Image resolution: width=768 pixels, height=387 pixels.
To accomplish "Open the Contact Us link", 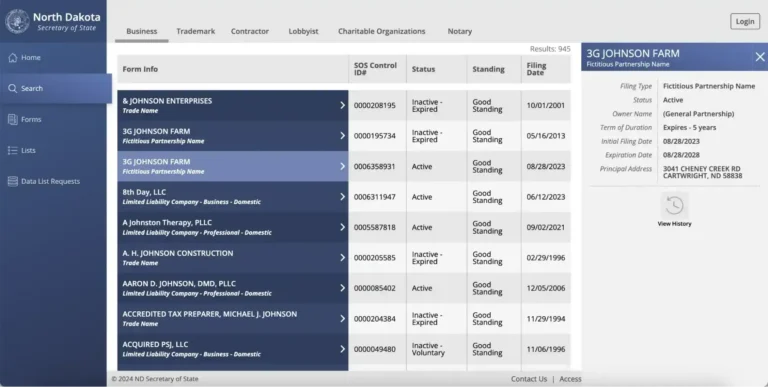I will [528, 379].
